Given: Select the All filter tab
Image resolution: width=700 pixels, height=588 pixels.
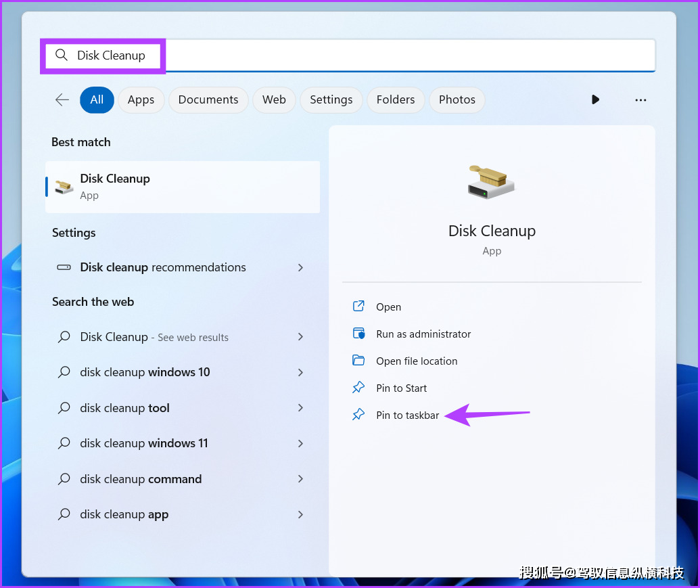Looking at the screenshot, I should tap(97, 99).
